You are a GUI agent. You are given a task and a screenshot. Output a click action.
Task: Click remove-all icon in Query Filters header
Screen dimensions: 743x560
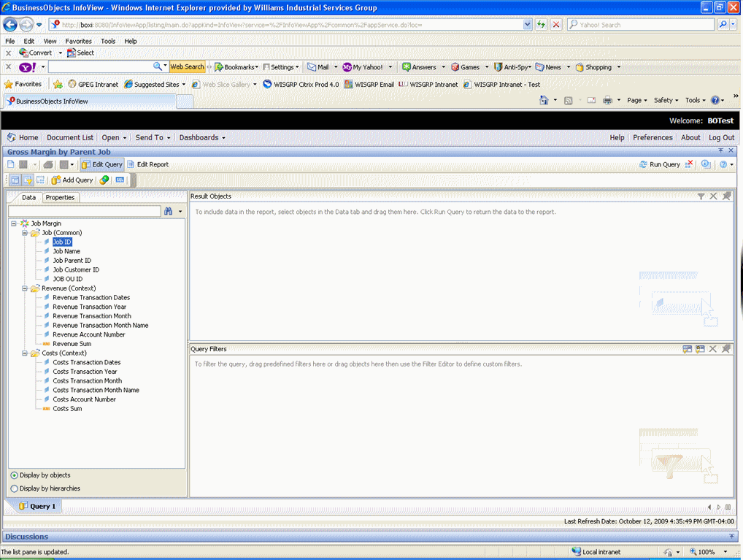[726, 349]
